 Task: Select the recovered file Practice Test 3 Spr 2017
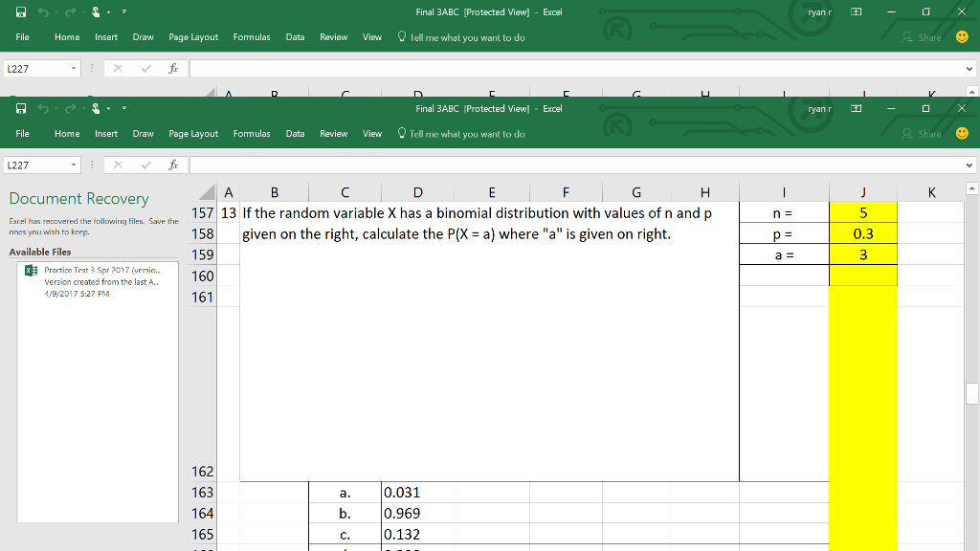pos(94,272)
